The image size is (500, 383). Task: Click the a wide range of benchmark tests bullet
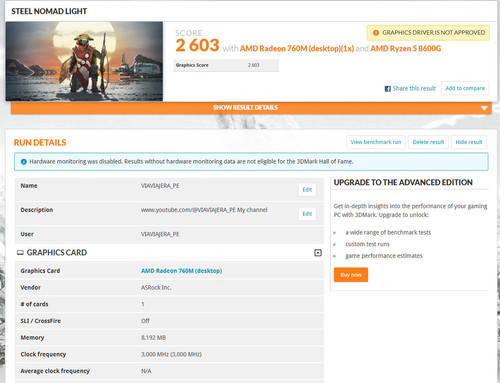(x=388, y=232)
